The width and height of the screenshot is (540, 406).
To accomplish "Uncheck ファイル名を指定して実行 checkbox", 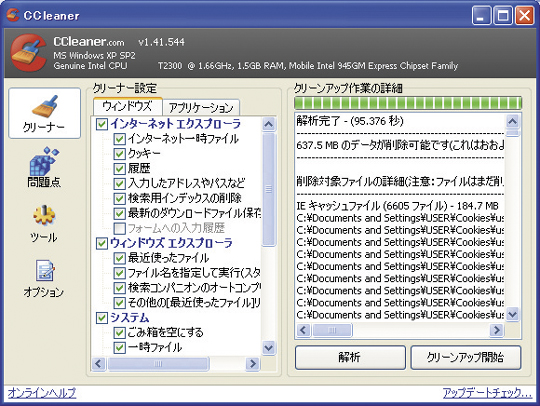I will pyautogui.click(x=119, y=273).
